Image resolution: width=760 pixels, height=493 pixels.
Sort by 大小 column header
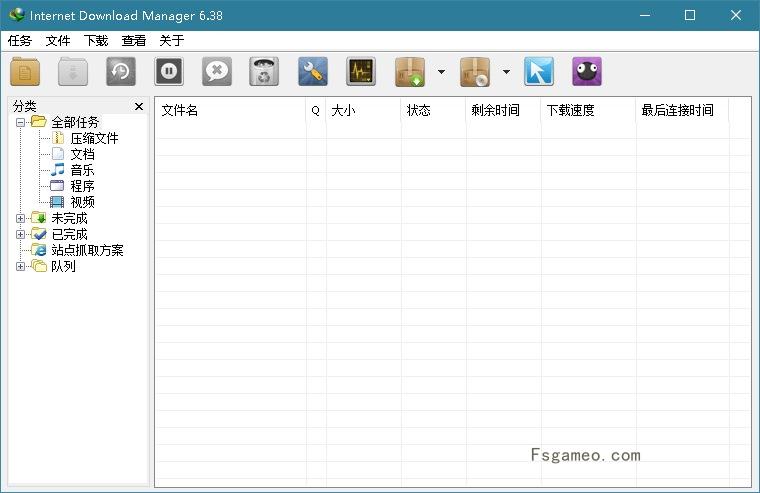(x=363, y=111)
